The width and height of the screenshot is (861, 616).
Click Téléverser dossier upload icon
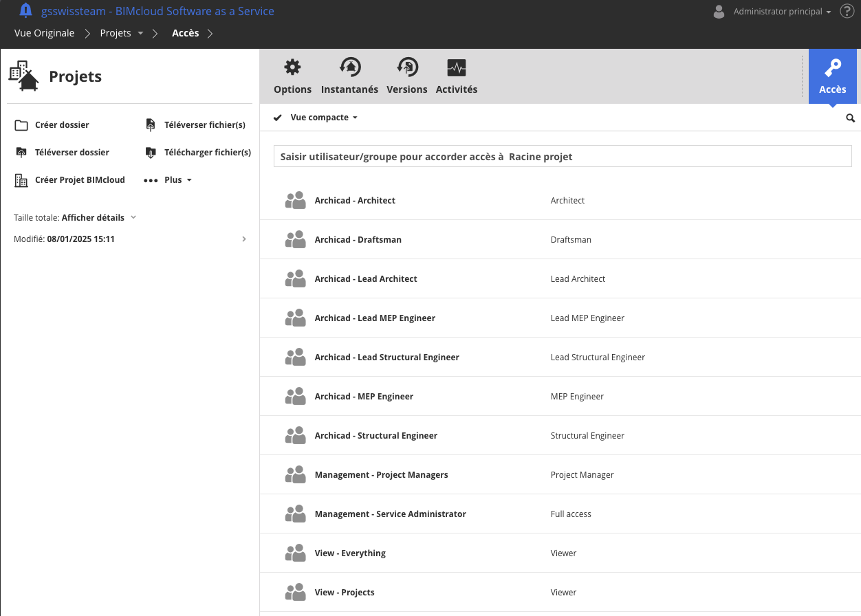[x=21, y=153]
